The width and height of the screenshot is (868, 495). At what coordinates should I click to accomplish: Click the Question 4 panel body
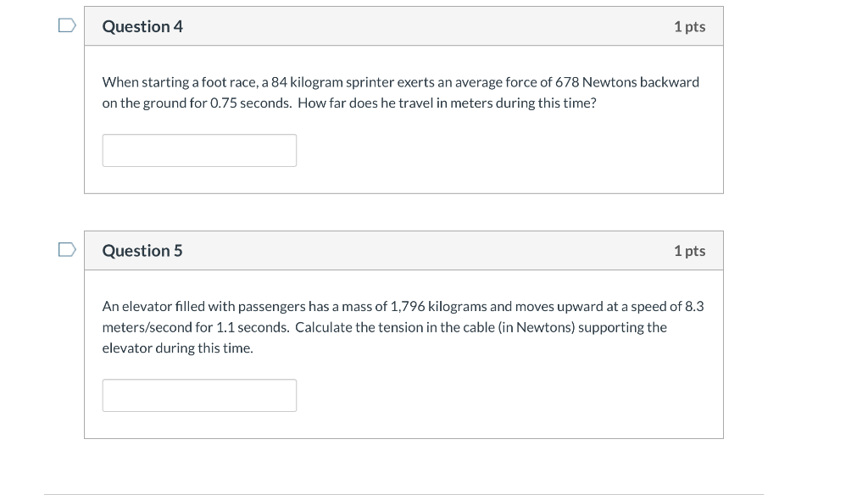click(x=404, y=119)
